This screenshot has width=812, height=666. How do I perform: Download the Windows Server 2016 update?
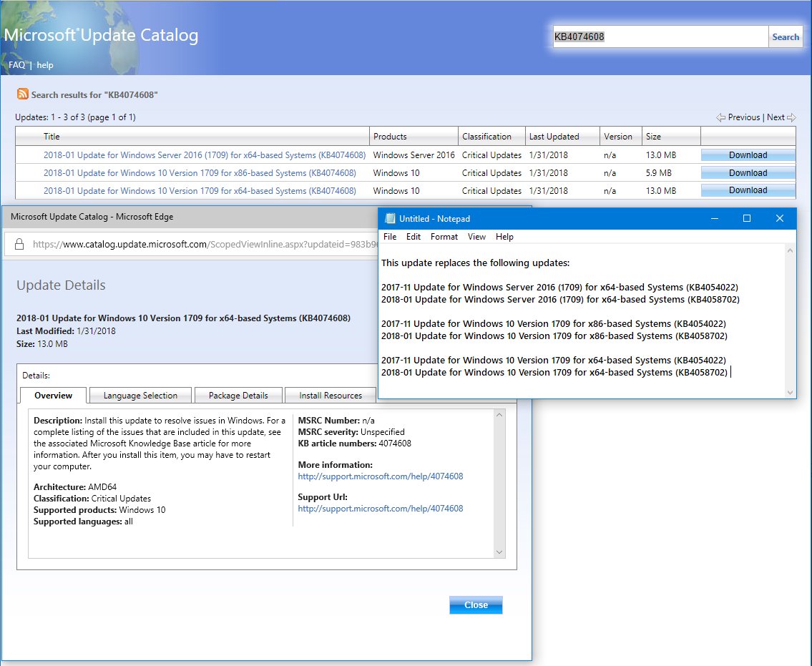748,155
